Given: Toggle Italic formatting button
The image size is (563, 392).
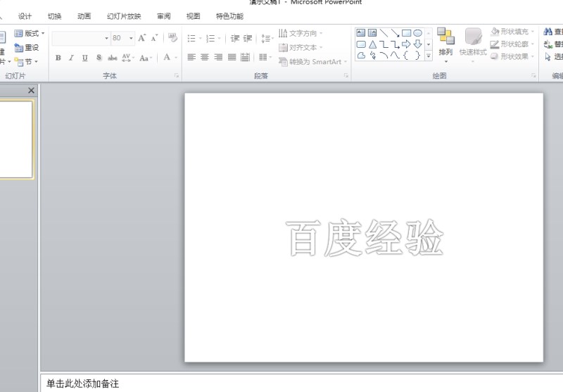Looking at the screenshot, I should 72,58.
